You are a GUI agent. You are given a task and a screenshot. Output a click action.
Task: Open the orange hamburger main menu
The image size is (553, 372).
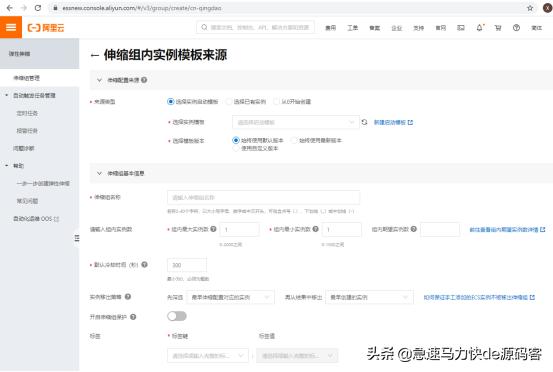11,27
